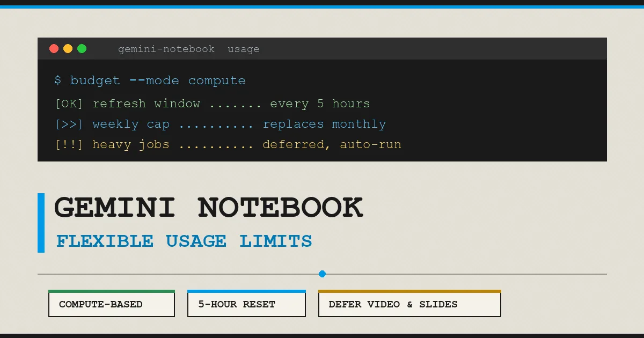Click the "COMPUTE-BASED" tag
Image resolution: width=644 pixels, height=338 pixels.
112,304
